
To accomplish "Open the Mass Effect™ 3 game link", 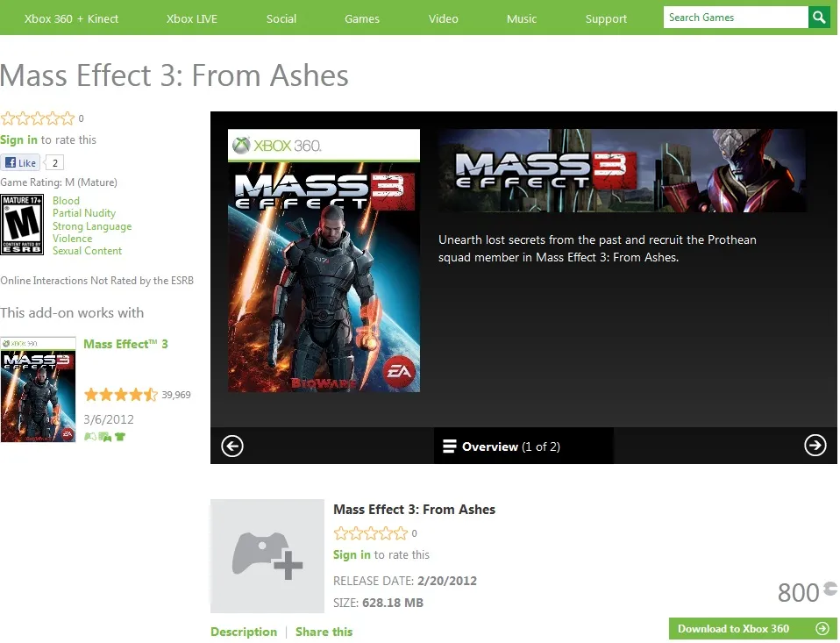I will click(x=125, y=344).
